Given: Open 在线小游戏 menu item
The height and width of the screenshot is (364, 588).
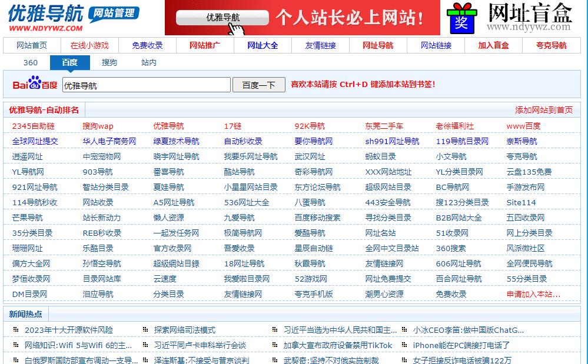Looking at the screenshot, I should click(89, 45).
